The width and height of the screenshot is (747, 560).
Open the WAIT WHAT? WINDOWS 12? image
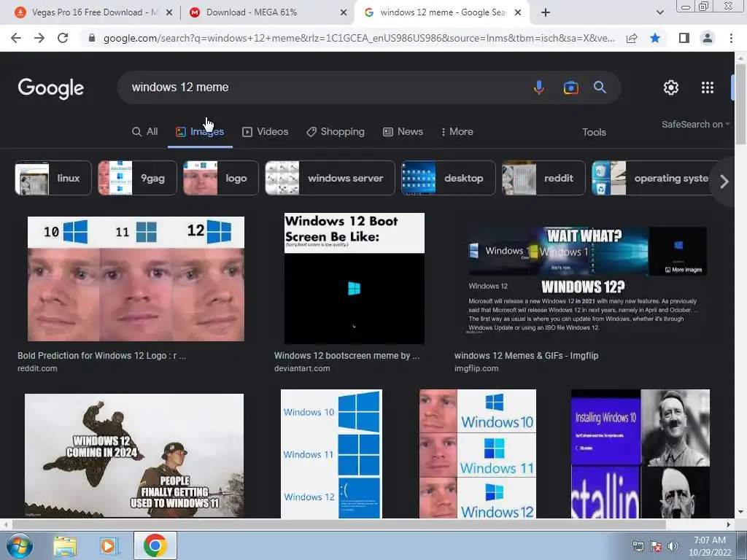[587, 281]
